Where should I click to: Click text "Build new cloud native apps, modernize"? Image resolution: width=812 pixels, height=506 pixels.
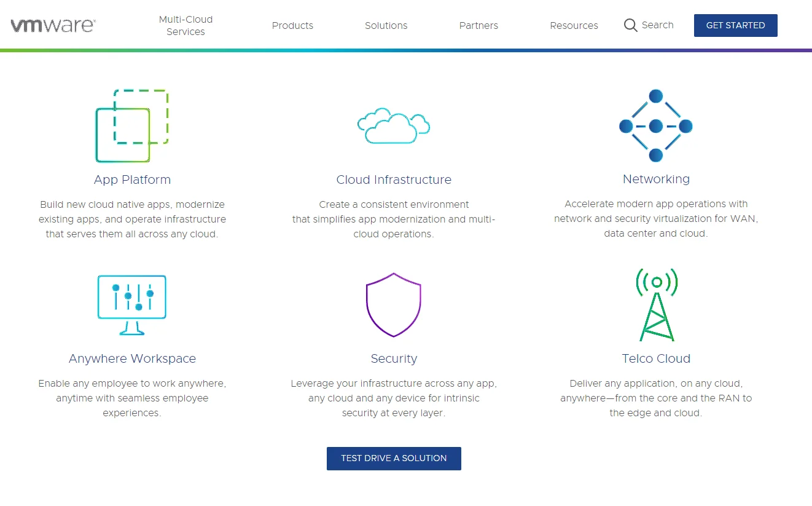pyautogui.click(x=132, y=204)
